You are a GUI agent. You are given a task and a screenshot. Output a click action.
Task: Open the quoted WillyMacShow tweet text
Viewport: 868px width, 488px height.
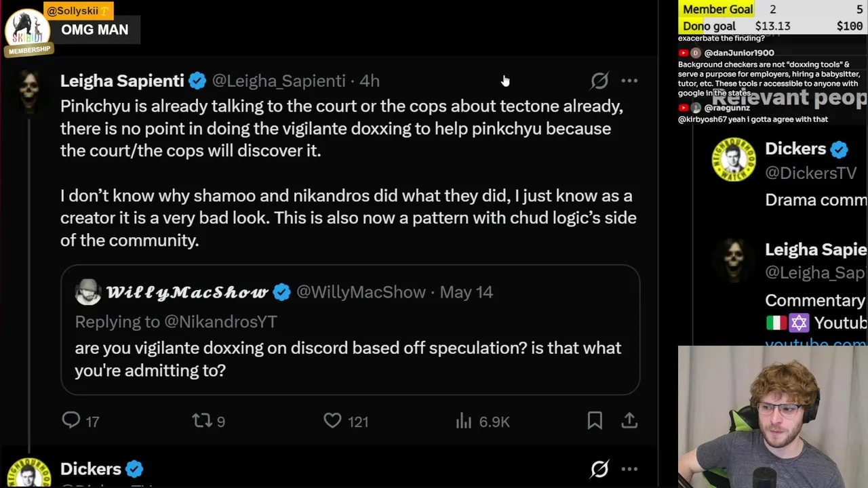click(x=348, y=359)
